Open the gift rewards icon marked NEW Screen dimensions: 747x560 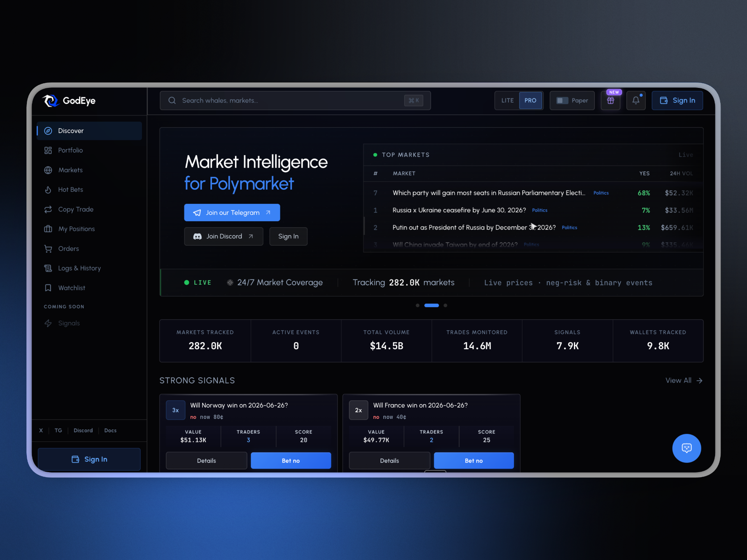point(610,100)
